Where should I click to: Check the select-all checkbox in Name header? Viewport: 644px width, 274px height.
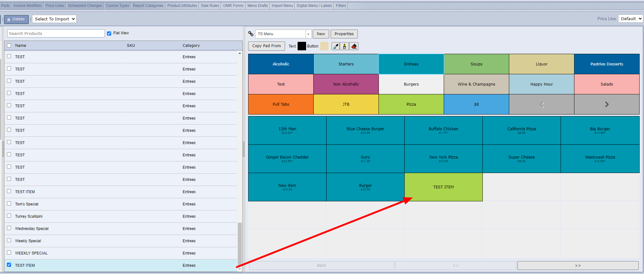pos(9,45)
